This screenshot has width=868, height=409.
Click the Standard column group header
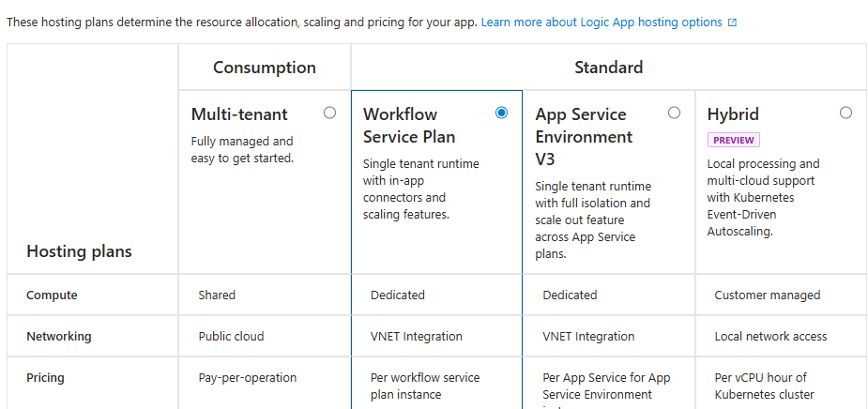(608, 68)
